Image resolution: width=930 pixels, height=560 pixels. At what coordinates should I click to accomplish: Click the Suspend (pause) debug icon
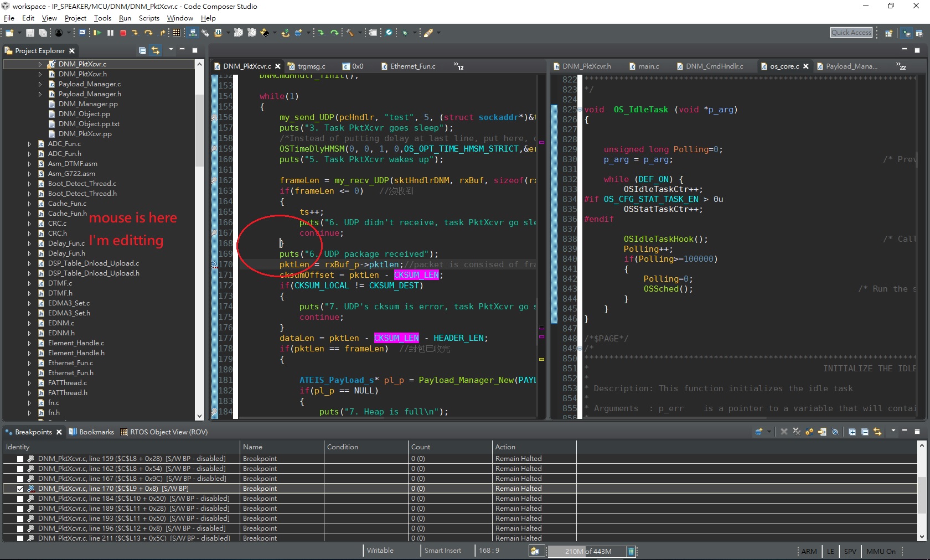tap(110, 33)
